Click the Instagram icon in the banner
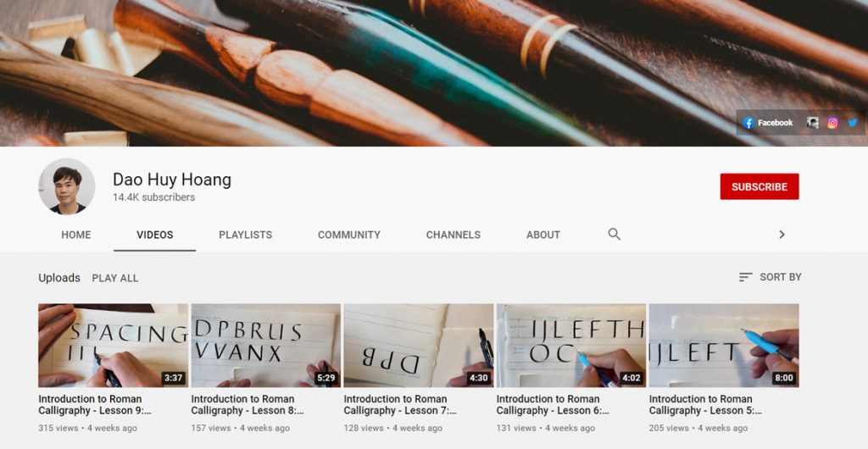The width and height of the screenshot is (868, 449). coord(832,123)
